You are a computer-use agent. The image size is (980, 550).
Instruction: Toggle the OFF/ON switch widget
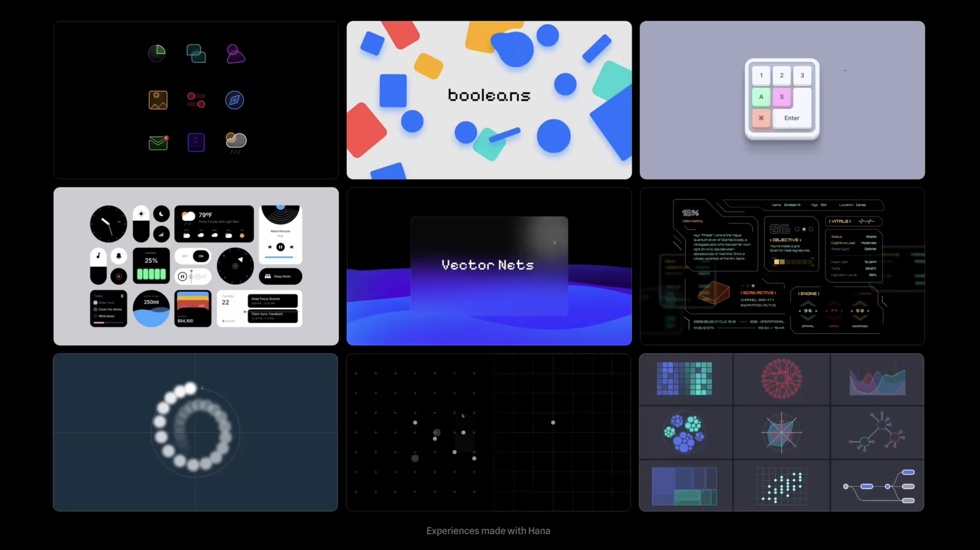coord(193,256)
